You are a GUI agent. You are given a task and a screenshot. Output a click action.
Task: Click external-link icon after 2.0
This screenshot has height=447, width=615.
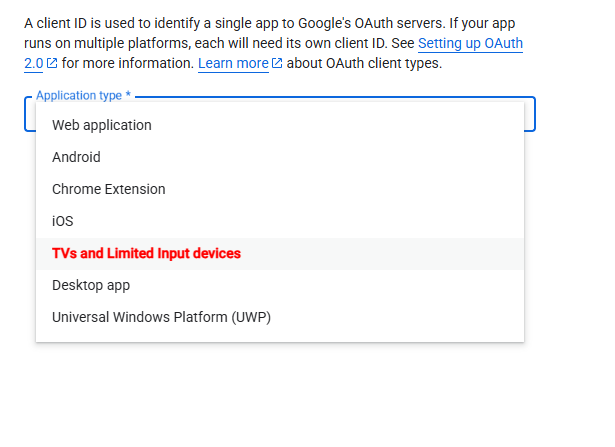[x=52, y=64]
